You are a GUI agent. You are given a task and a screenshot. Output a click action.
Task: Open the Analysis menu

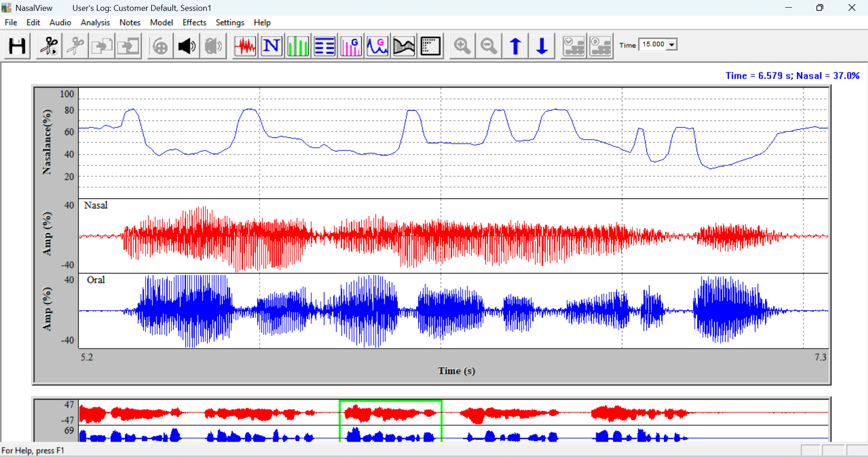pos(95,22)
